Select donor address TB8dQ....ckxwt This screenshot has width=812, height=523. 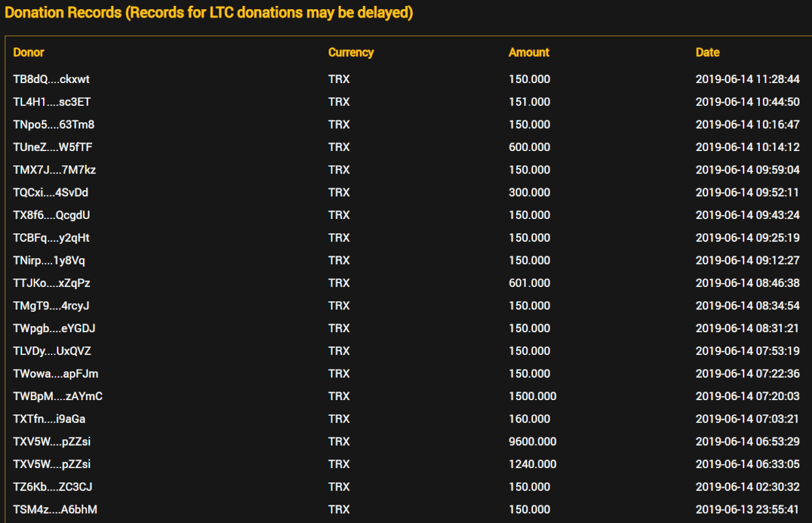coord(51,79)
